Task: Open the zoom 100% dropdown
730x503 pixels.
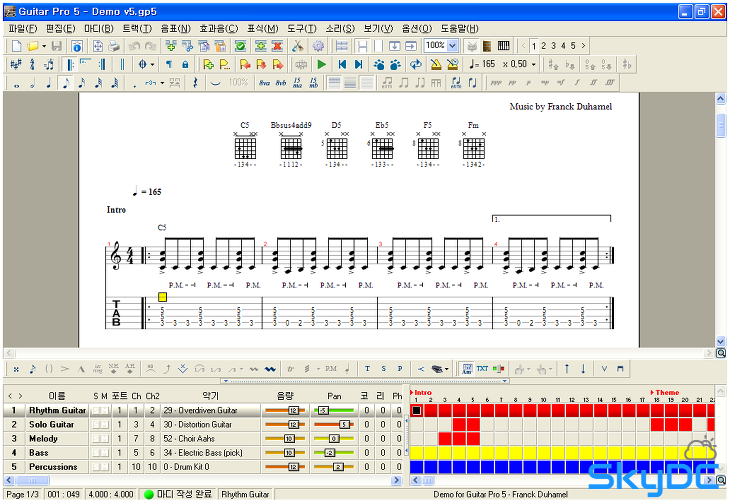Action: [x=453, y=46]
